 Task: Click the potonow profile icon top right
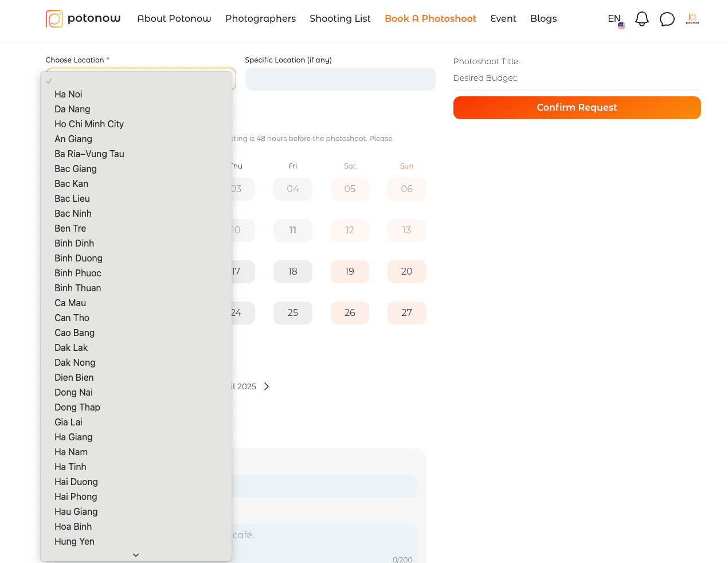[x=692, y=18]
